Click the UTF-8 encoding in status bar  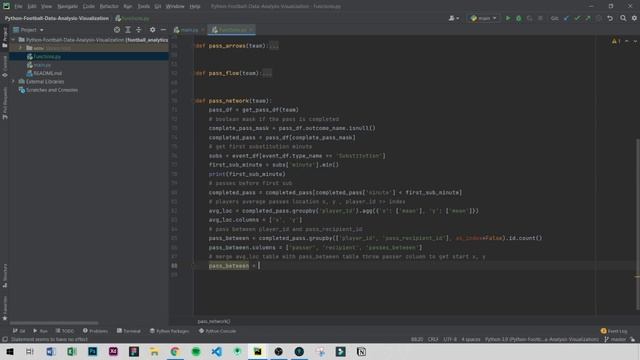coord(450,339)
